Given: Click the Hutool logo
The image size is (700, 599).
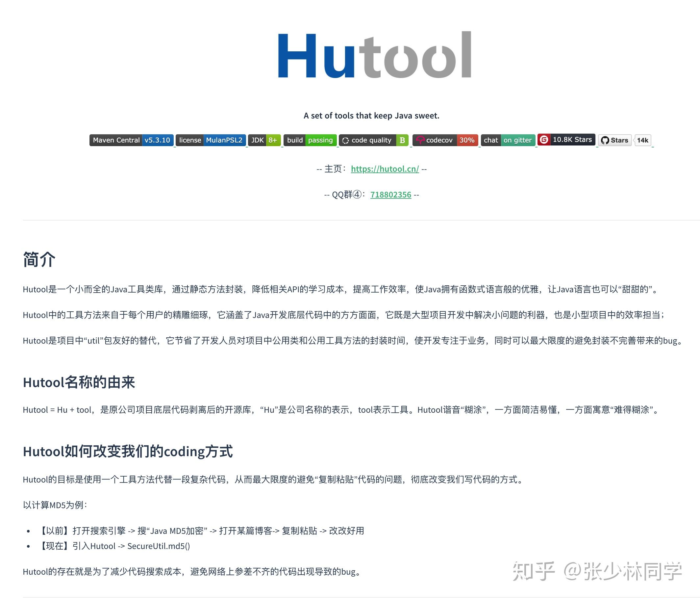Looking at the screenshot, I should [373, 56].
